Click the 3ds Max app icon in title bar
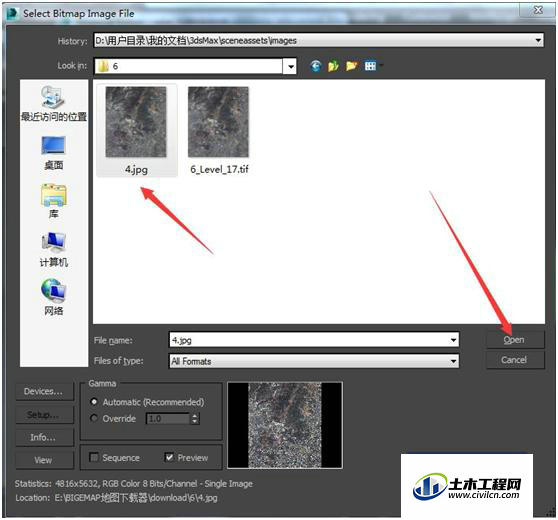The height and width of the screenshot is (520, 558). click(x=12, y=14)
